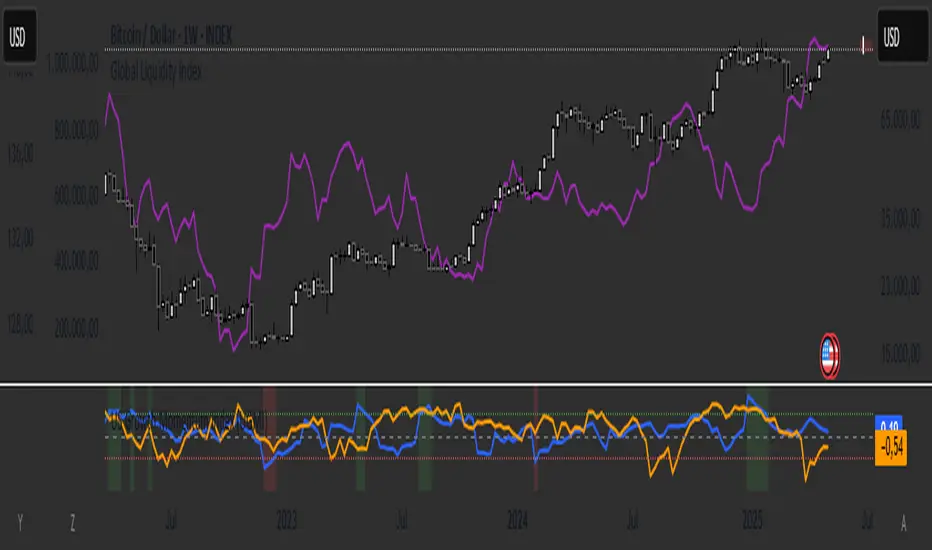Click the 600,000.00 price scale value

click(76, 196)
